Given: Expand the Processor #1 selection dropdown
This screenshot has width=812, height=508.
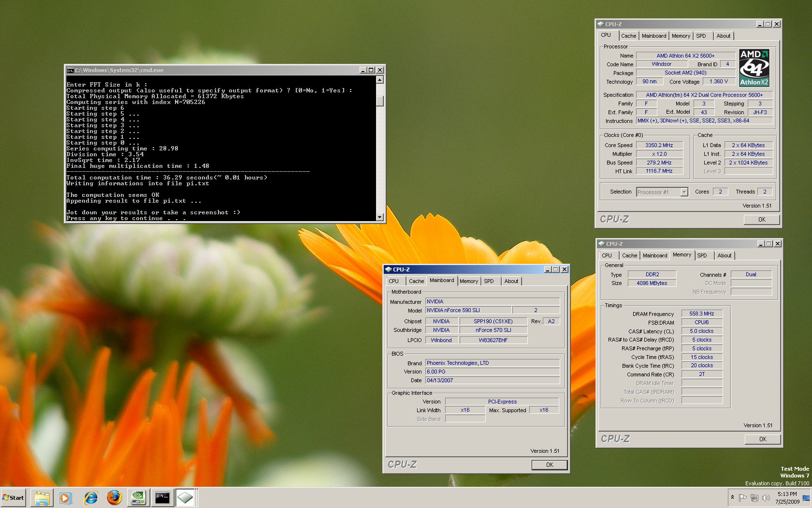Looking at the screenshot, I should [x=684, y=192].
